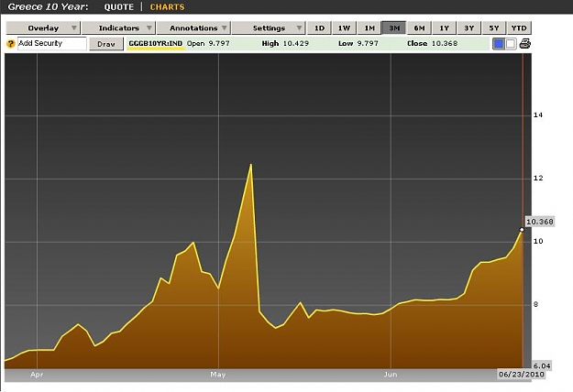
Task: Select the white chart color swatch
Action: coord(511,44)
